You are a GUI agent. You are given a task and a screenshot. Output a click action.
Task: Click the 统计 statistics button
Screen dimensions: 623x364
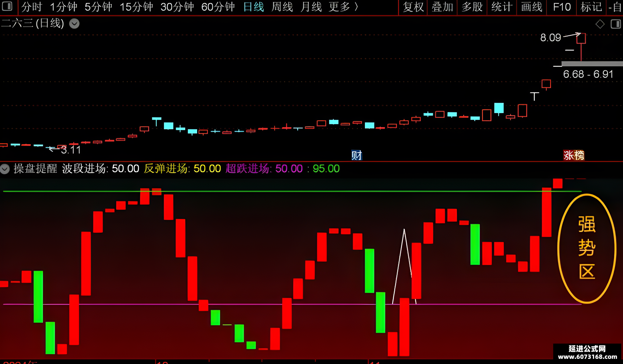502,6
